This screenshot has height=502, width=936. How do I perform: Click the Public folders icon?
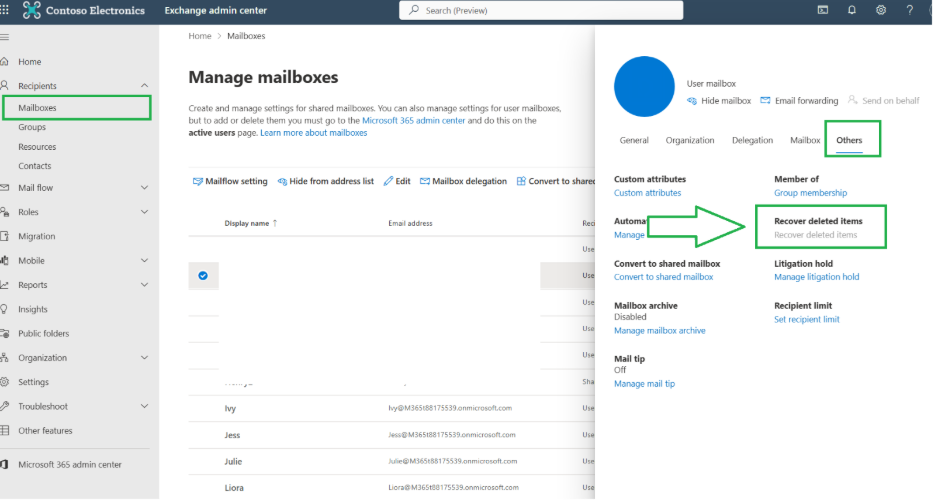point(5,334)
